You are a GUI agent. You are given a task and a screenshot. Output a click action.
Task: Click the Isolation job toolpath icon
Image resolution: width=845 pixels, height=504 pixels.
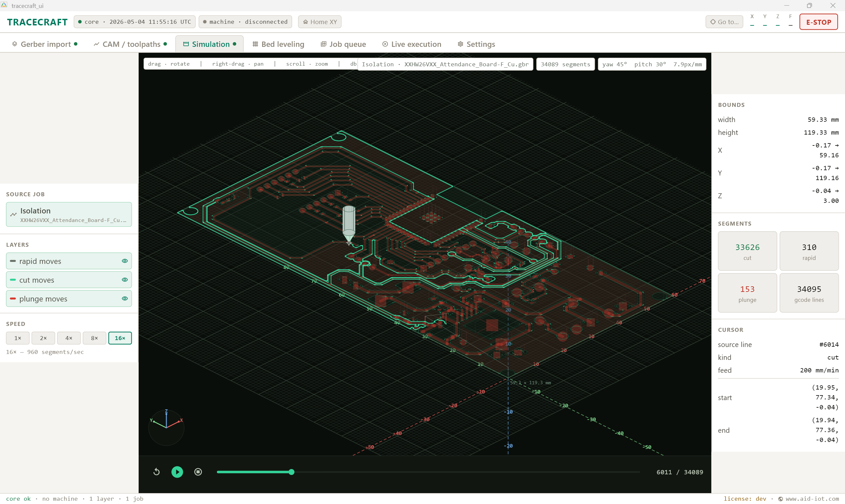tap(13, 214)
